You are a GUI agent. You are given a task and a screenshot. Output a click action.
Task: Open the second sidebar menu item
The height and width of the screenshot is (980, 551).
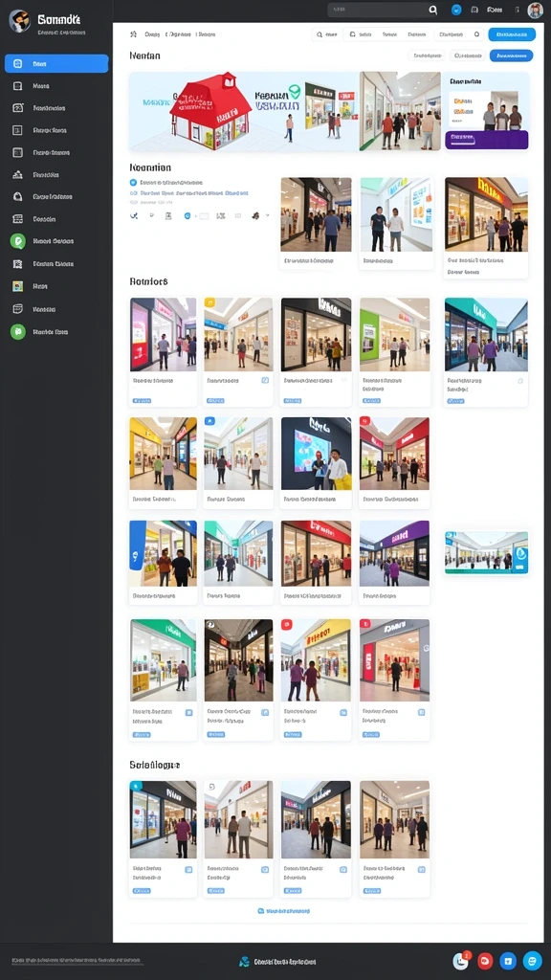click(56, 85)
